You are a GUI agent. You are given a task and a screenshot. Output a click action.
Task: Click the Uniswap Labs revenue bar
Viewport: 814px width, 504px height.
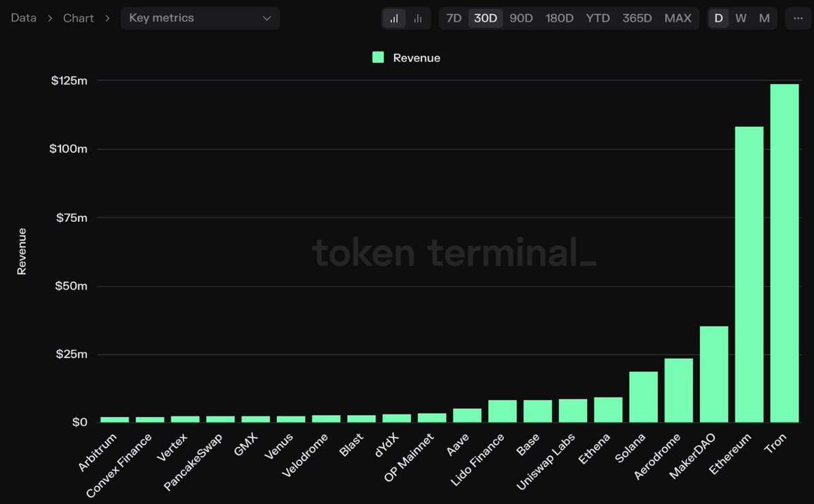coord(573,411)
